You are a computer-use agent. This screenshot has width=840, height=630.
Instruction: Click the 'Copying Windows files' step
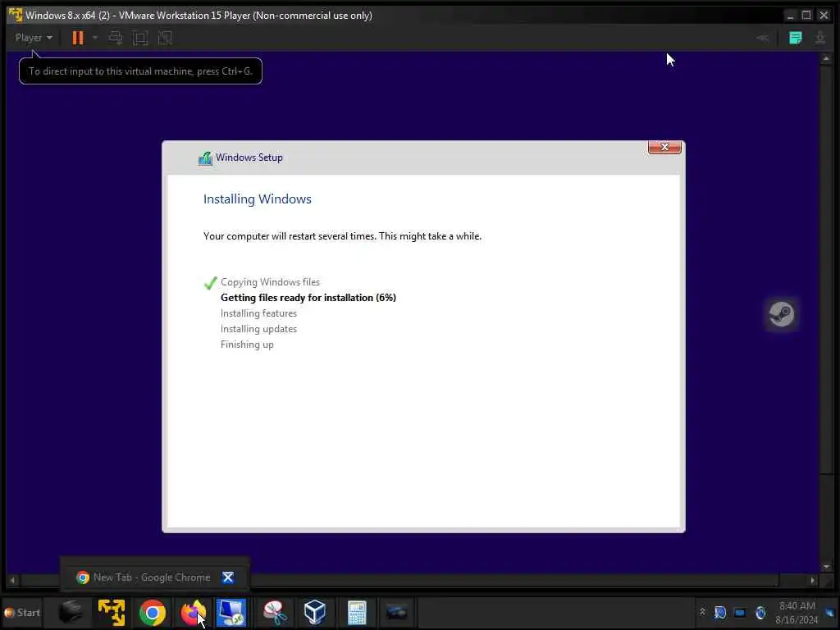[x=270, y=282]
